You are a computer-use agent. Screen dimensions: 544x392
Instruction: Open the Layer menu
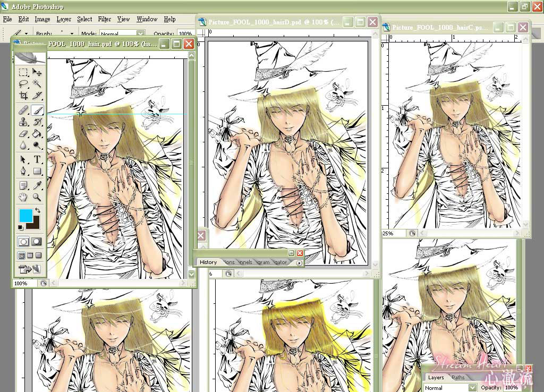[x=64, y=19]
